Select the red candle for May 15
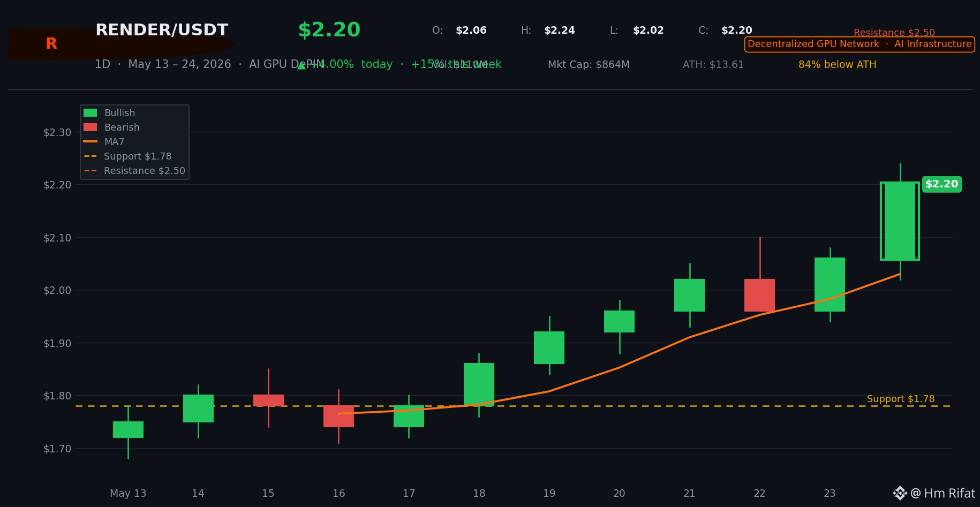The height and width of the screenshot is (507, 980). pyautogui.click(x=268, y=400)
